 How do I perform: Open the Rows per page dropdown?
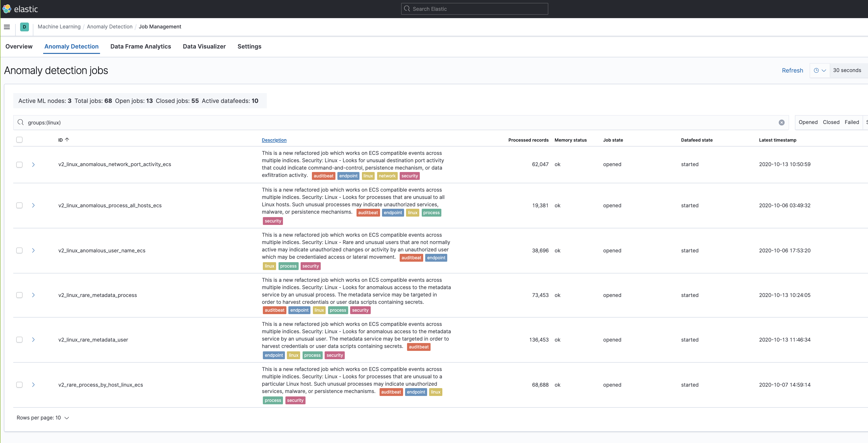point(43,418)
